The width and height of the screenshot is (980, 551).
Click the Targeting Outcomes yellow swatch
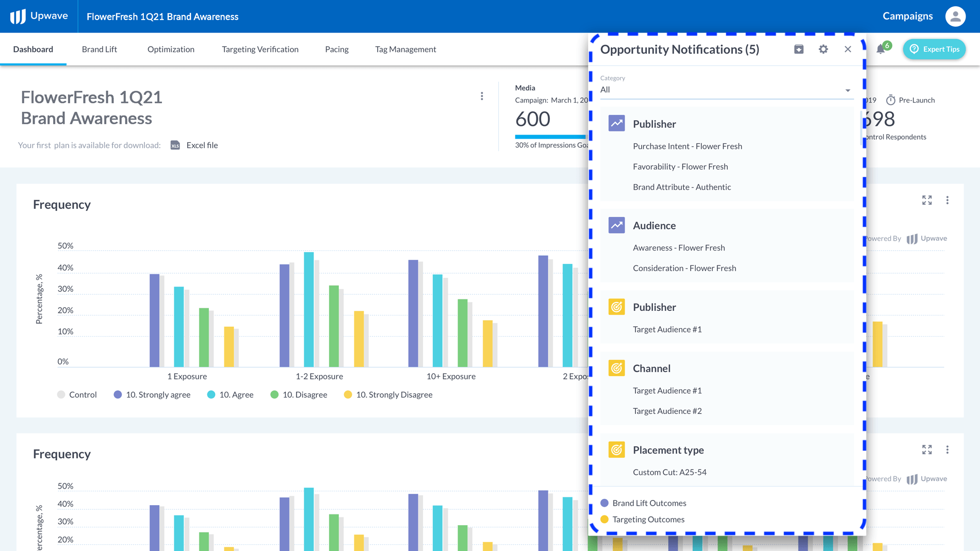pos(605,520)
